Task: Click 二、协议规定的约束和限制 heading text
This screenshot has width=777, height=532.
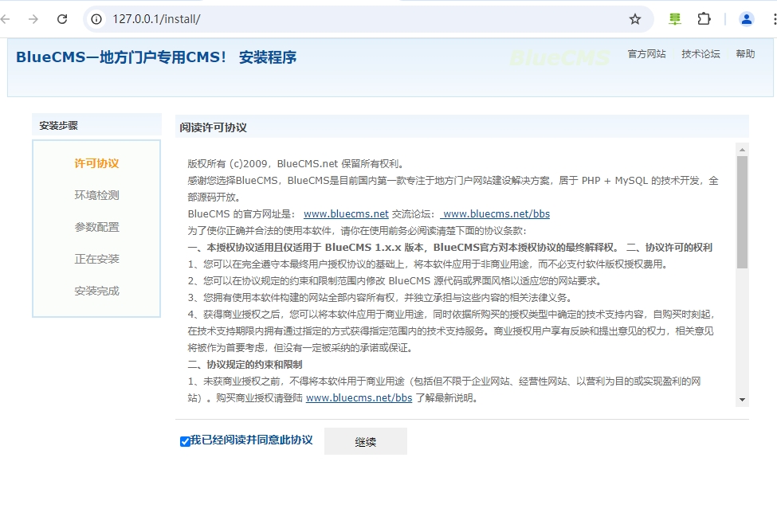Action: click(245, 365)
